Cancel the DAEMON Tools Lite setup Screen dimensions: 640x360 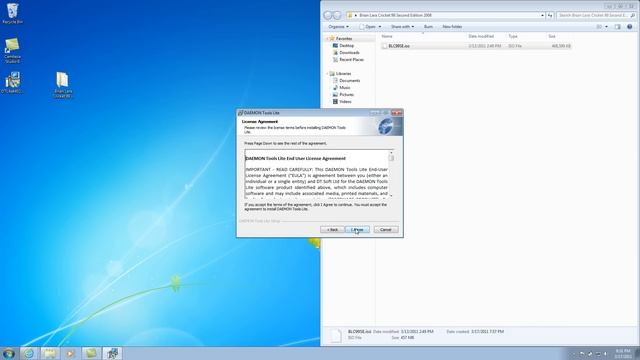click(x=386, y=230)
